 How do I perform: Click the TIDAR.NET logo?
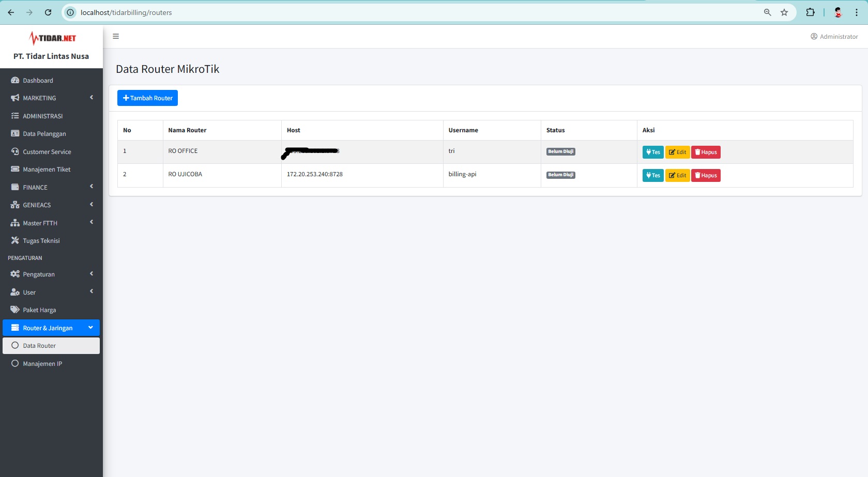pos(52,38)
